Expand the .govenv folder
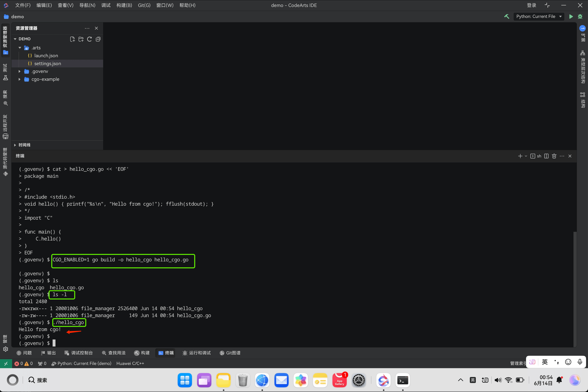 tap(19, 72)
